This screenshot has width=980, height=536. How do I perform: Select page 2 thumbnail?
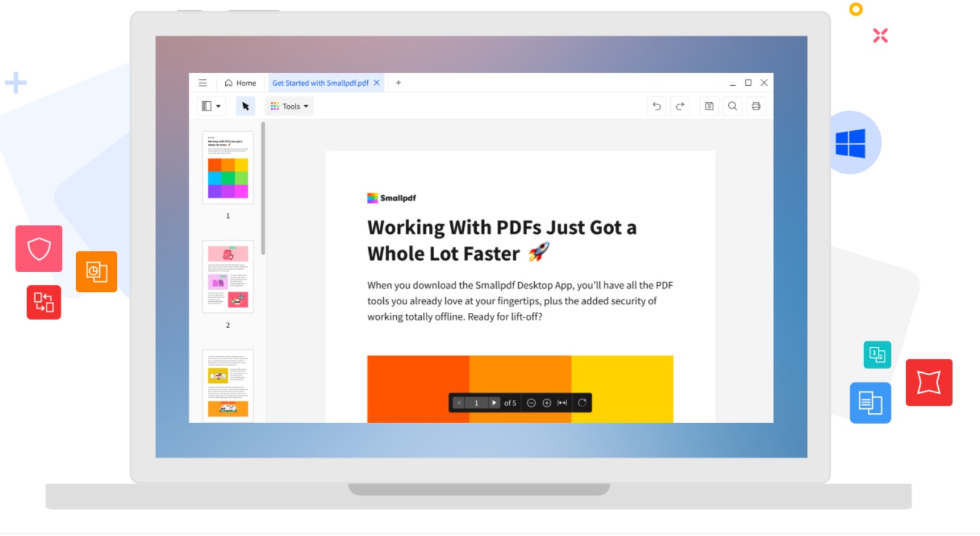click(228, 277)
